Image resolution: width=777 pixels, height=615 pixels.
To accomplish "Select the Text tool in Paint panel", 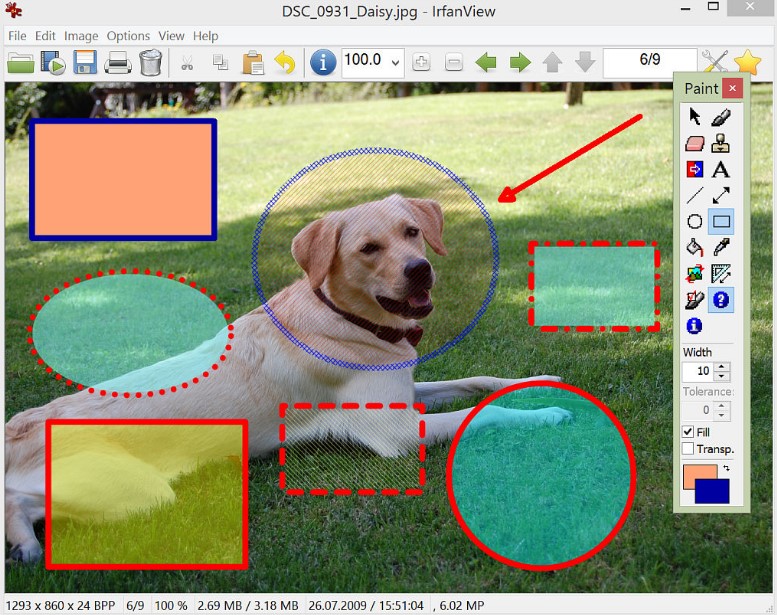I will pos(720,170).
